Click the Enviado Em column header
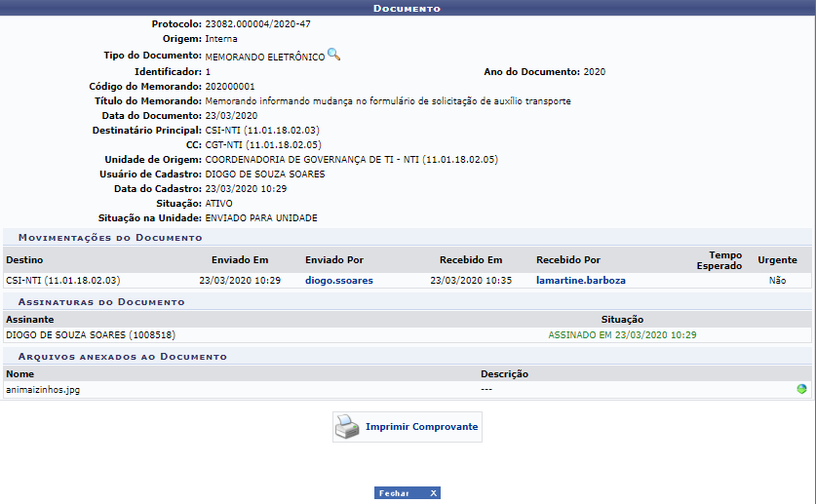Screen dimensions: 816x504 coord(239,260)
